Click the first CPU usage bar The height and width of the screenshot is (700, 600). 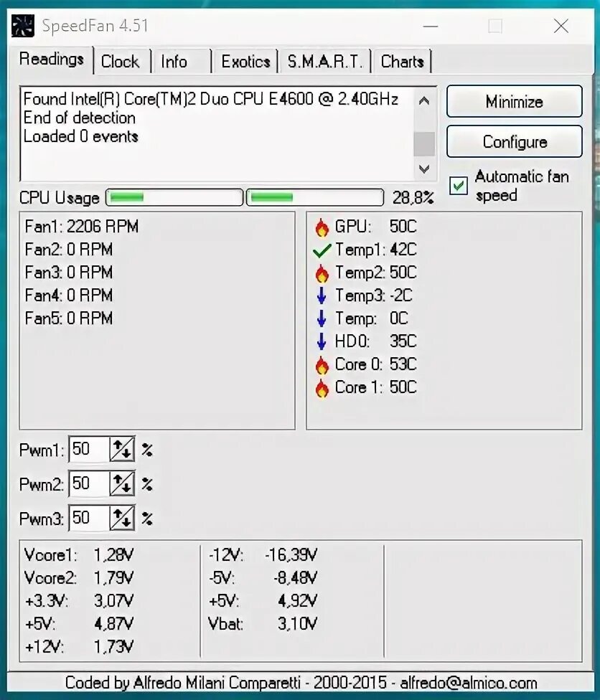(174, 197)
